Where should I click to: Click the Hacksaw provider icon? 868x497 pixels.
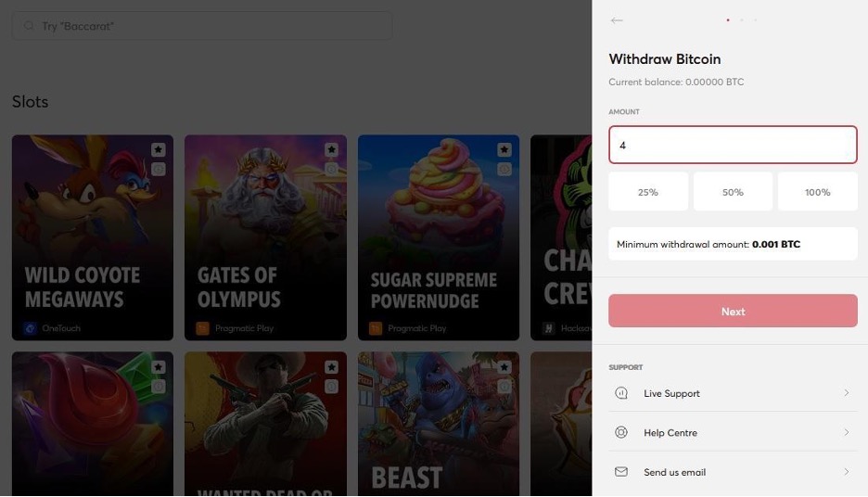549,328
